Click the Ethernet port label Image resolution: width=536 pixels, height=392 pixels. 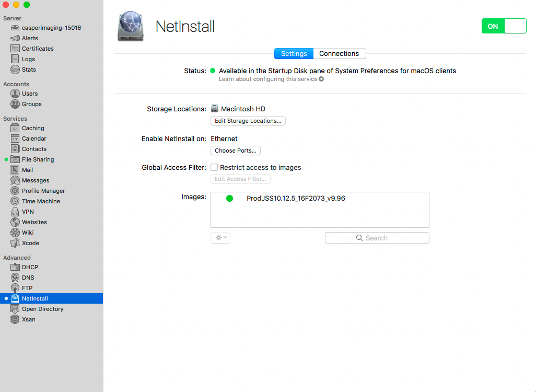click(224, 139)
